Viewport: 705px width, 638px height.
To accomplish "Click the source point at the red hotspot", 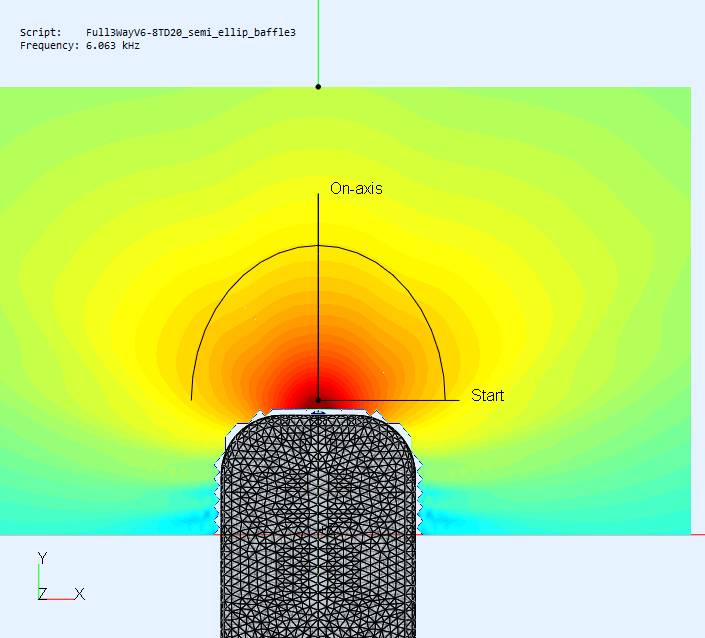I will [318, 400].
